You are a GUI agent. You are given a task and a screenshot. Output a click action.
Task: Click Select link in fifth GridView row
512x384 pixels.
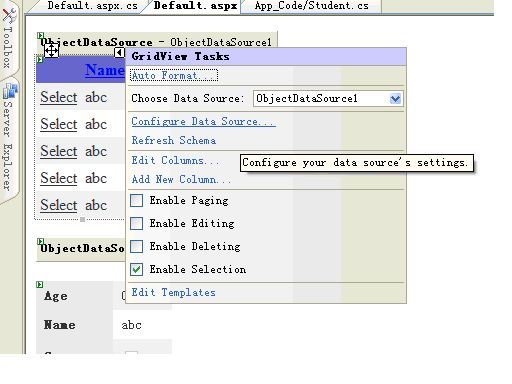[59, 205]
